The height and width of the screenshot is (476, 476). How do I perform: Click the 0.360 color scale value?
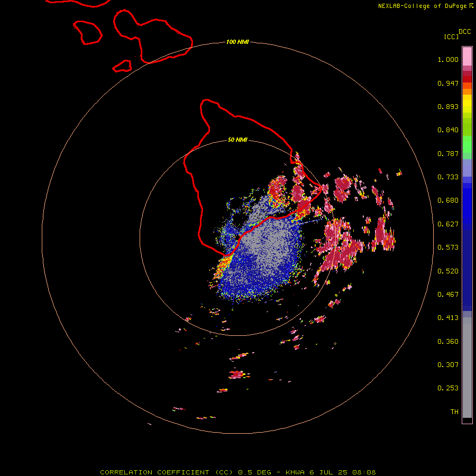coord(448,342)
